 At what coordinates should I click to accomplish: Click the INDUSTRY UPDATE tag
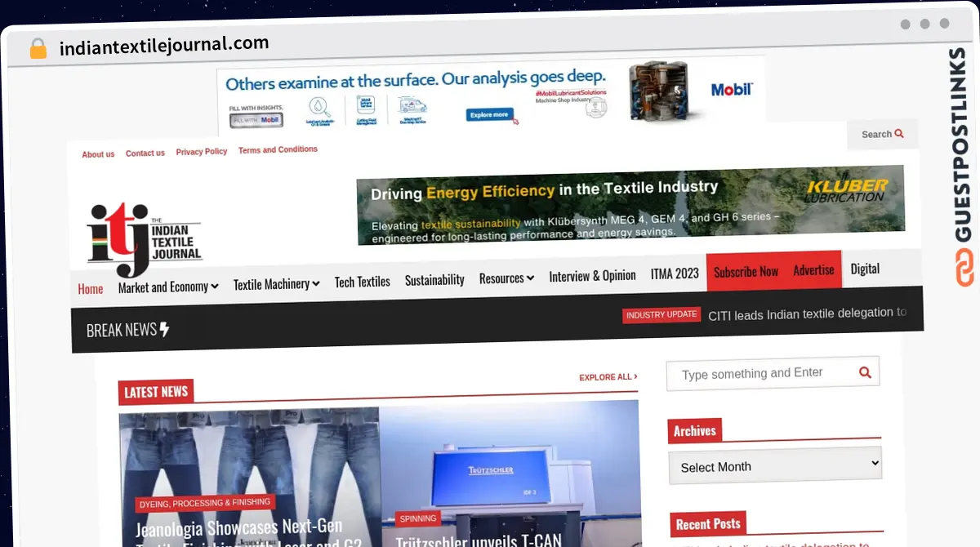pos(661,315)
